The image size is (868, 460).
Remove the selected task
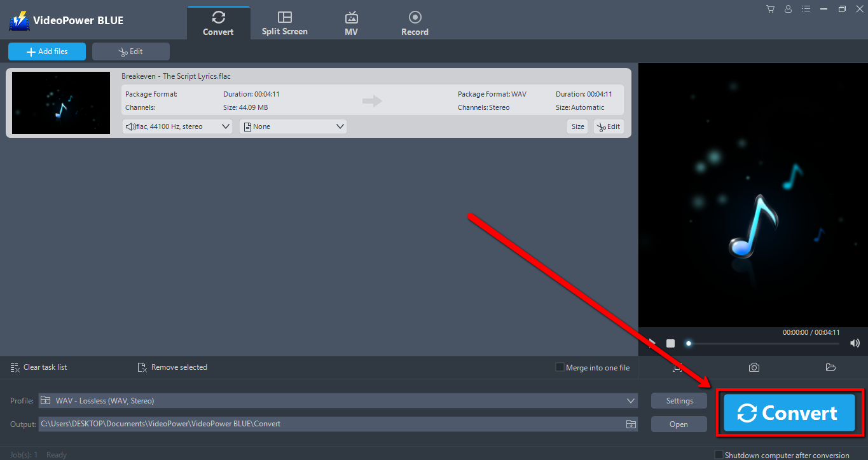click(x=172, y=367)
